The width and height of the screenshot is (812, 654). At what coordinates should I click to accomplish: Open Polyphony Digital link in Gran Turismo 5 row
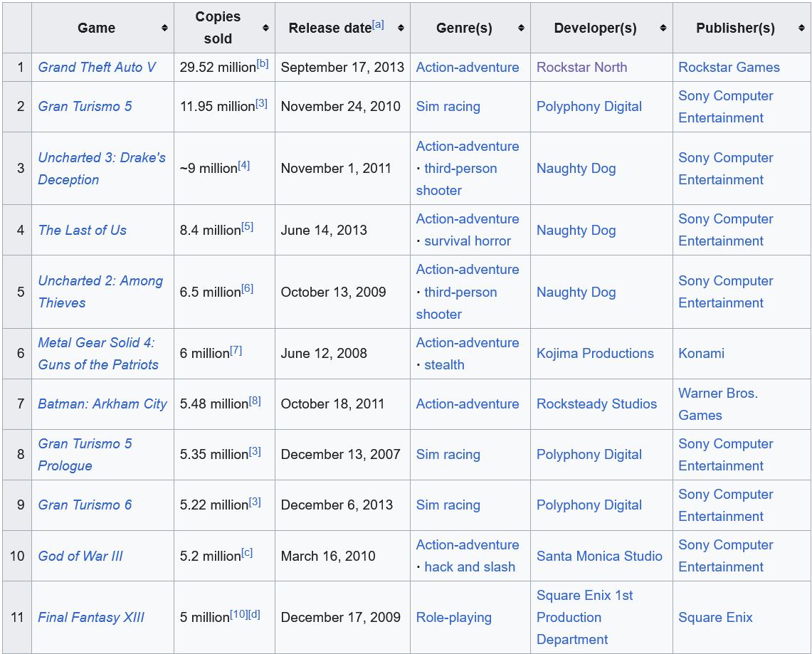[589, 107]
